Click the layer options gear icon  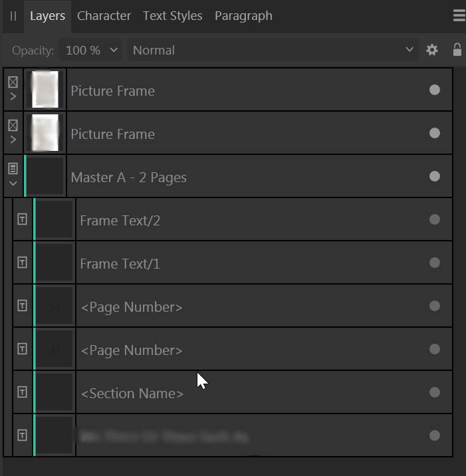tap(432, 50)
